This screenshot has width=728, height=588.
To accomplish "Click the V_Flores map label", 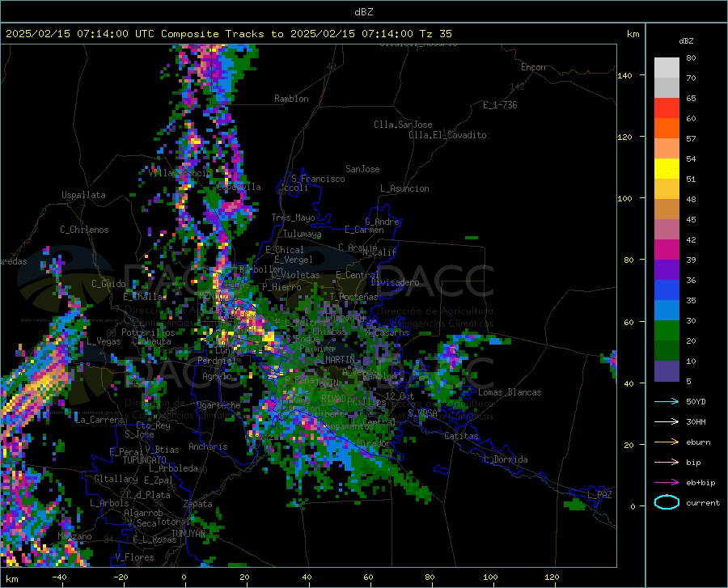I will (134, 557).
